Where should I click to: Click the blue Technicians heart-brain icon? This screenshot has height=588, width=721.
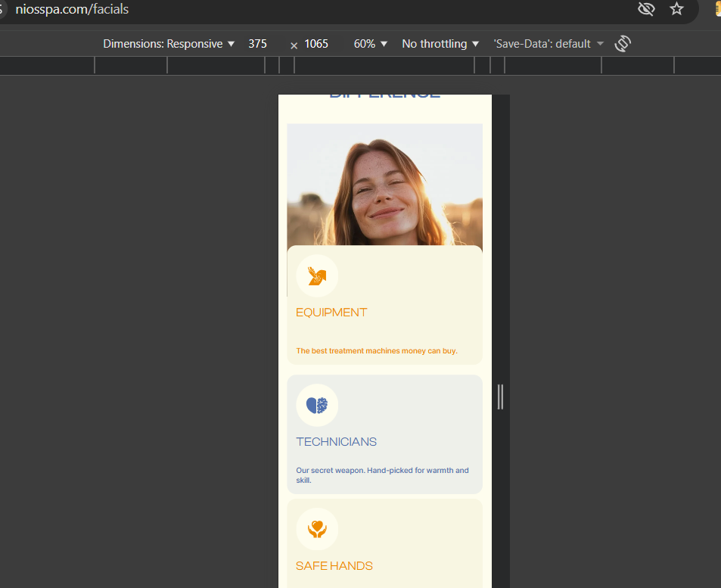(x=317, y=406)
